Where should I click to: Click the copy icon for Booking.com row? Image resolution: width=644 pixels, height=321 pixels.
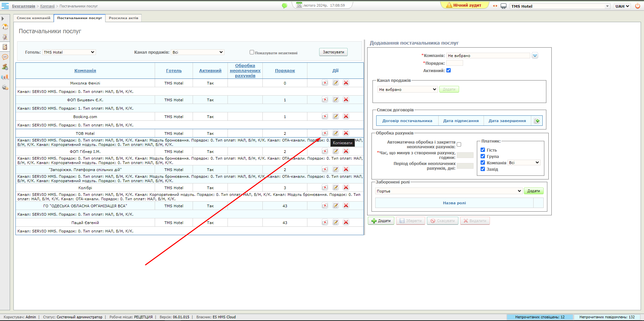325,116
